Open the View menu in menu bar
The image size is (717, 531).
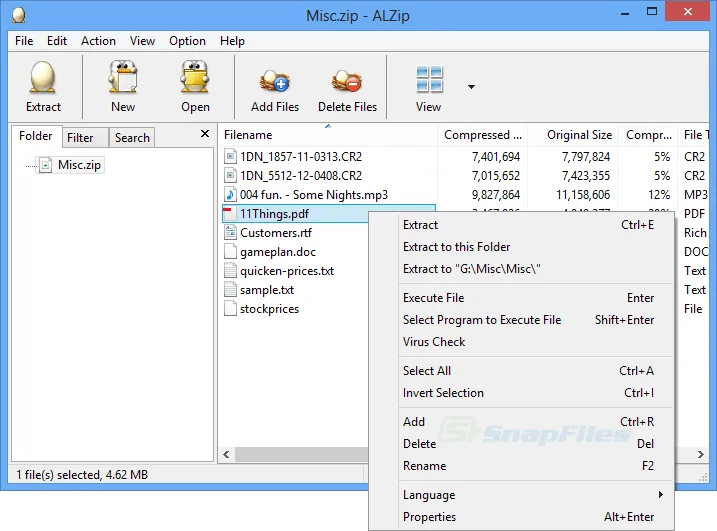(142, 41)
